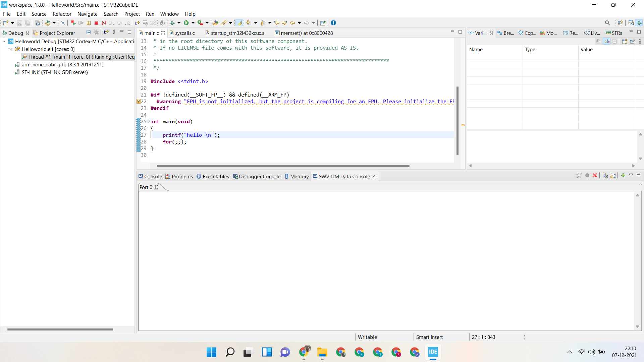Select arm-none-eabi-gdb tree entry
The width and height of the screenshot is (644, 362).
(x=59, y=65)
